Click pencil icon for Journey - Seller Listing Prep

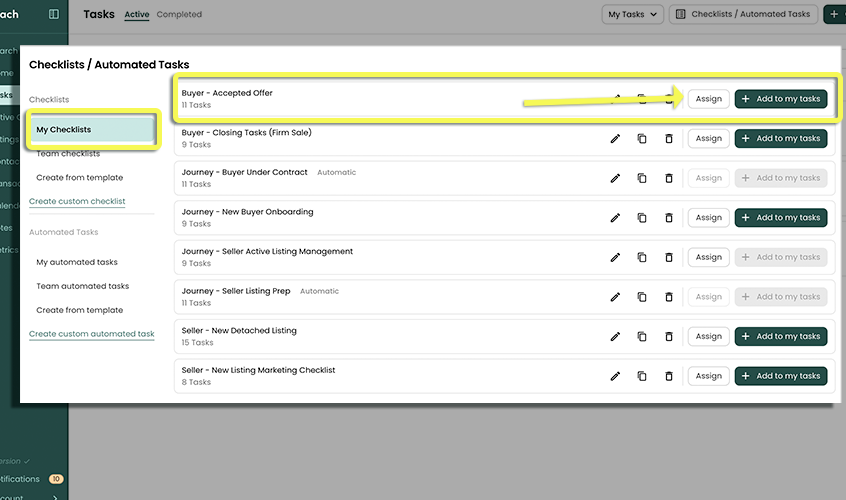pos(615,297)
